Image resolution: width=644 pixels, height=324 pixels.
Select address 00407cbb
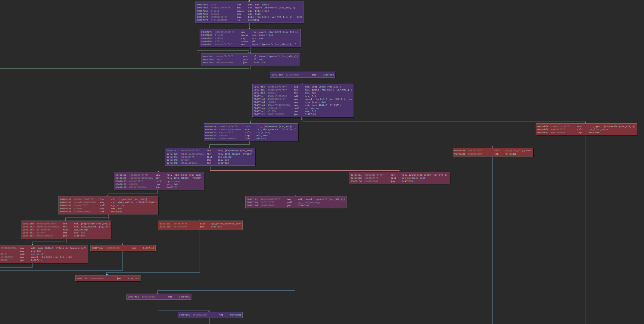28,224
